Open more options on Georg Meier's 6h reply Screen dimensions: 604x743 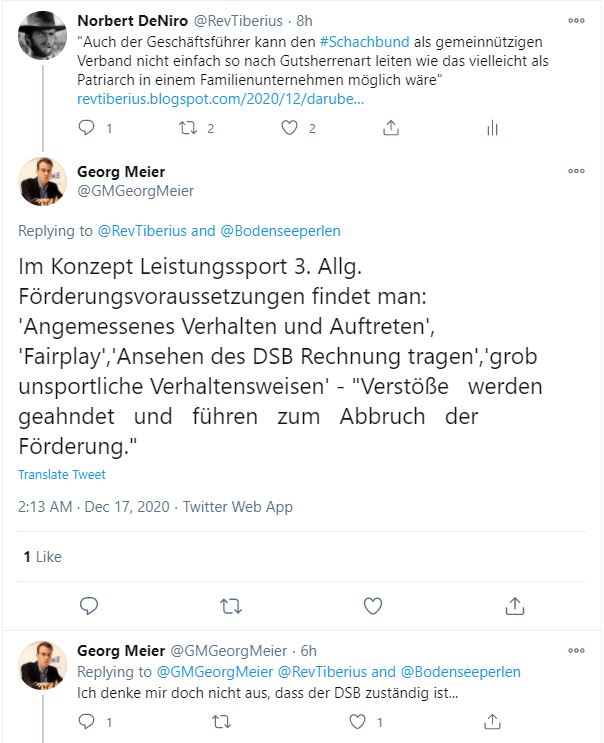[576, 651]
